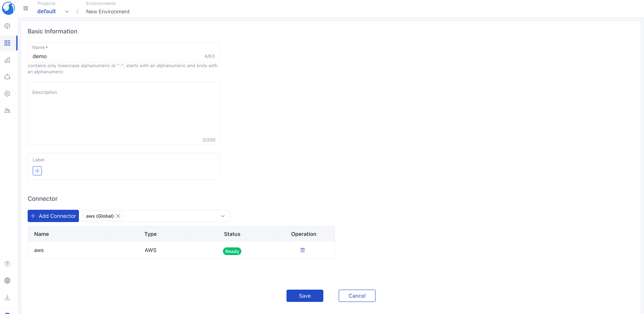Click the Seal logo at top left

[8, 8]
